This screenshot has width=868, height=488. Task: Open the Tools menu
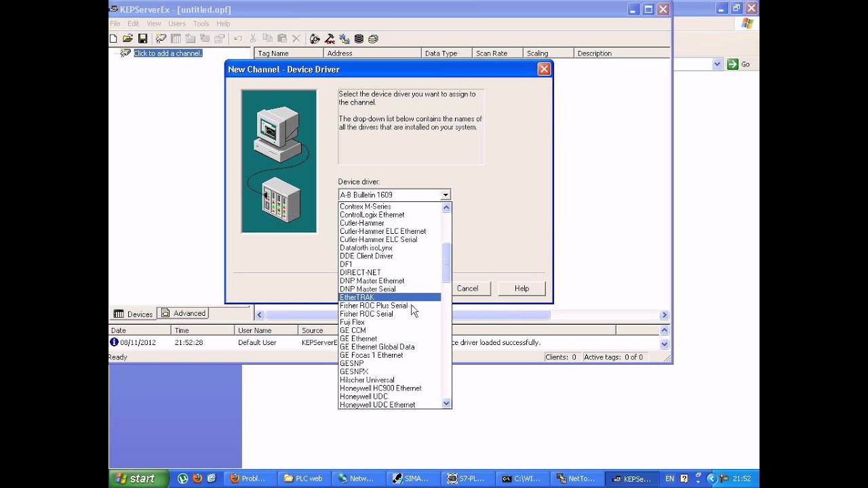pyautogui.click(x=201, y=24)
